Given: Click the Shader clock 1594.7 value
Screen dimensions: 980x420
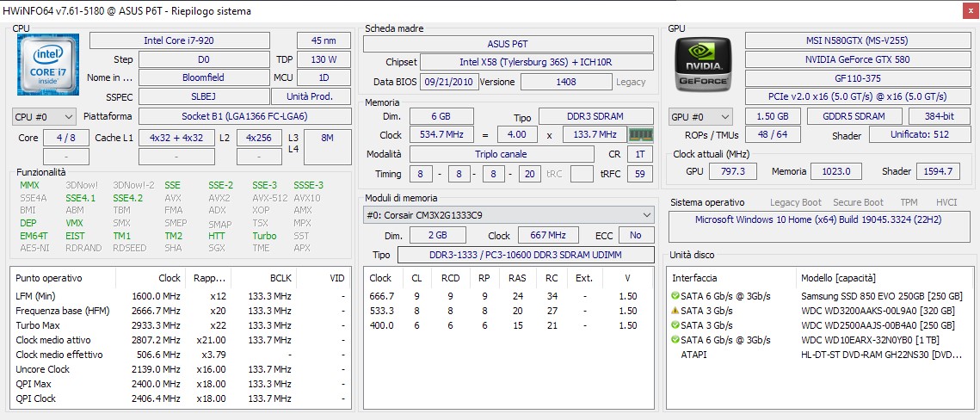Looking at the screenshot, I should [938, 171].
